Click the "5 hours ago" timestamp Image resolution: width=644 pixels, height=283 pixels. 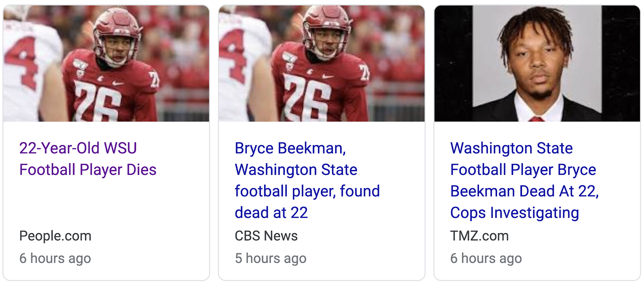point(270,258)
